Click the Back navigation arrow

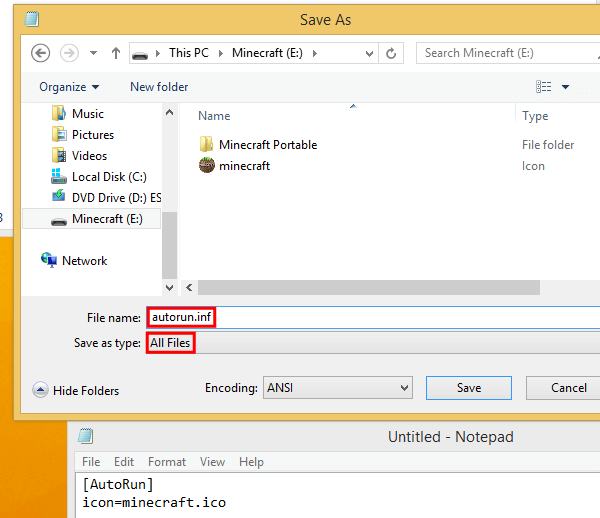[x=40, y=53]
